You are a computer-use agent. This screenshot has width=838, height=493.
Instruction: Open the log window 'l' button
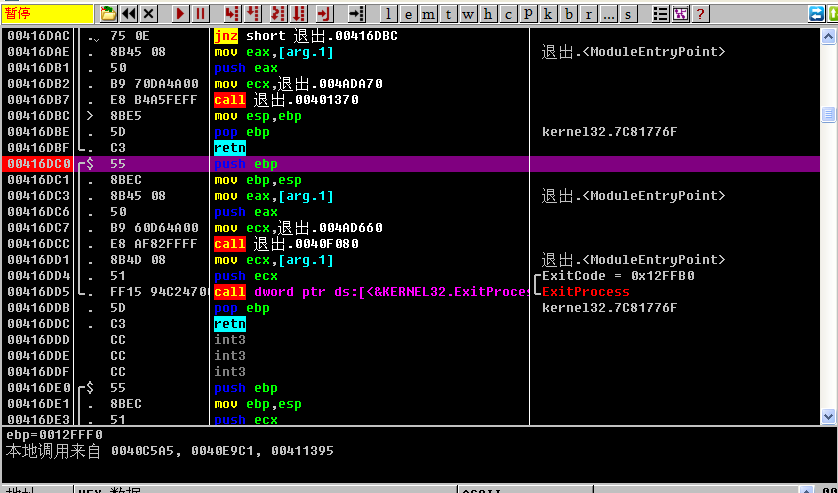pyautogui.click(x=389, y=14)
